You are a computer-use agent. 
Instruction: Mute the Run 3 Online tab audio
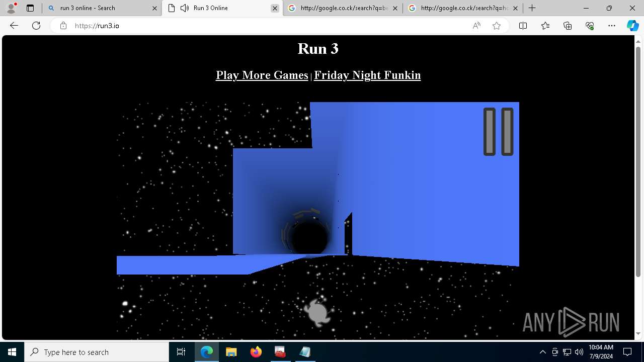185,8
